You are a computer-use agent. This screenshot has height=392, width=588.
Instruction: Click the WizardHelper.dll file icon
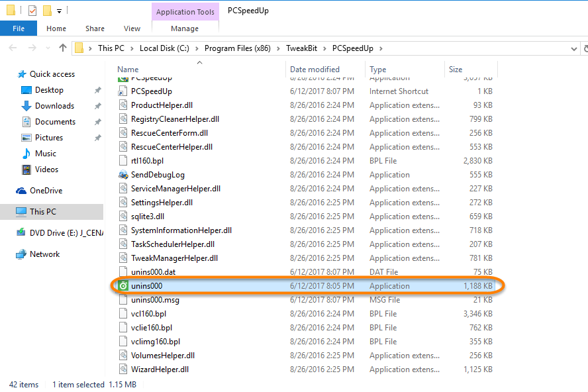(122, 369)
